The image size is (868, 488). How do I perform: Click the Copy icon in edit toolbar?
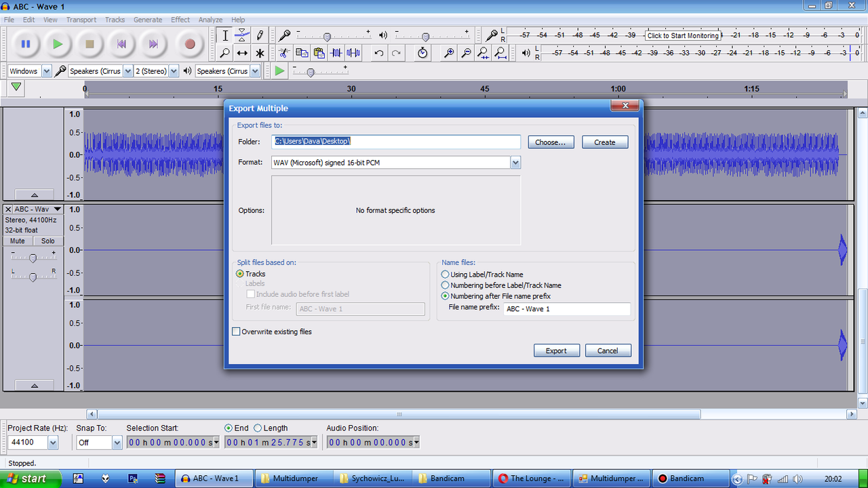pos(302,53)
